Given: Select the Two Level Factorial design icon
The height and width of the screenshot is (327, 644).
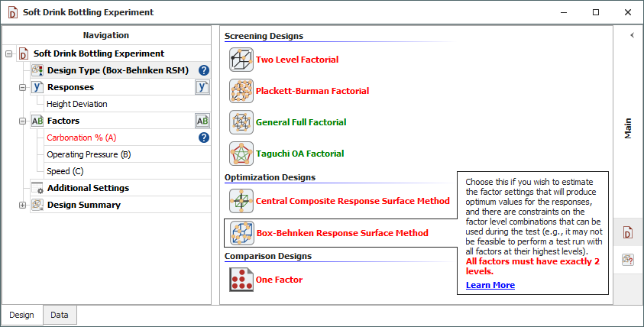Looking at the screenshot, I should (241, 60).
